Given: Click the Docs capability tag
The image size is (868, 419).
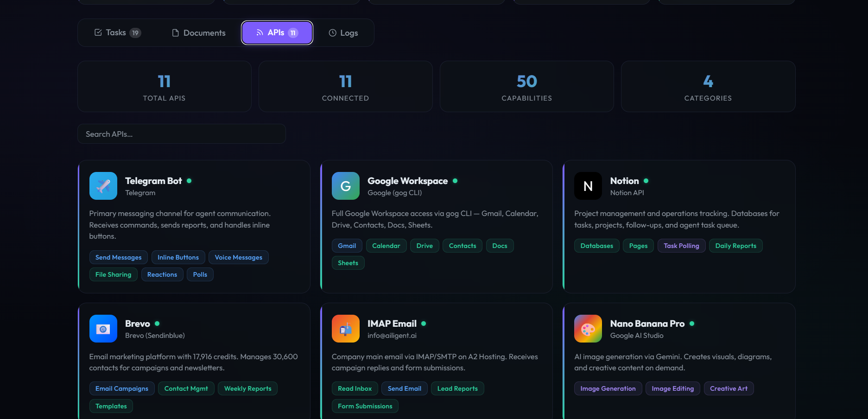Looking at the screenshot, I should coord(500,246).
